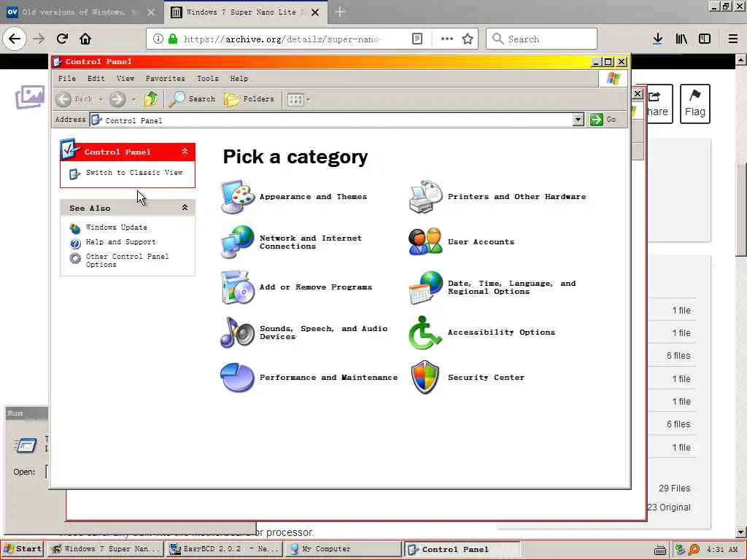Click the browser page vertical scrollbar
The image size is (747, 560).
click(x=741, y=209)
